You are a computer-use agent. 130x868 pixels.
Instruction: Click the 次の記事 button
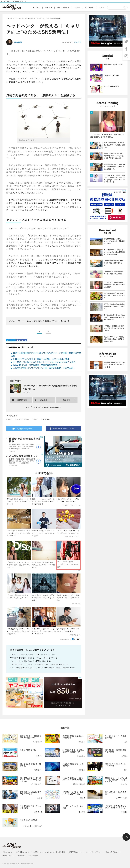[x=67, y=400]
